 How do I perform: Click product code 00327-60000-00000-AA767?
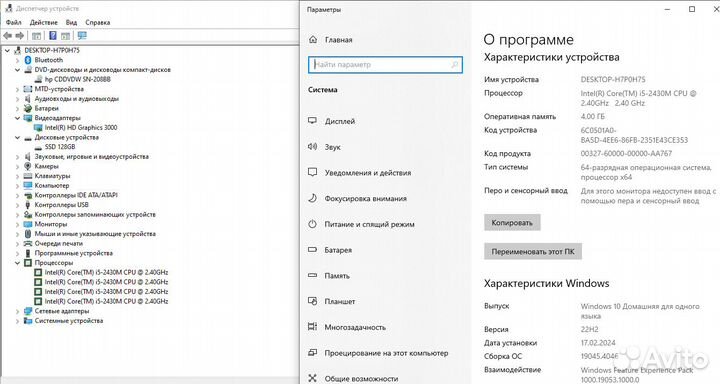(x=626, y=153)
